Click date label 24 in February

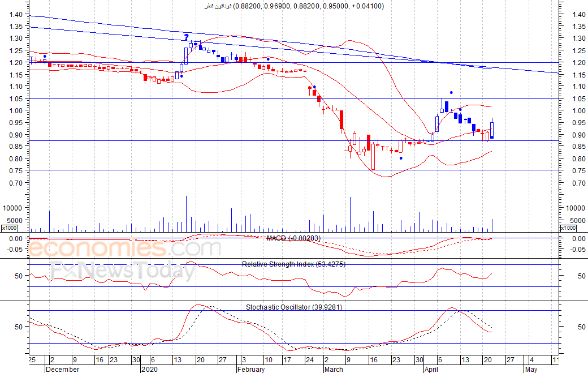tap(309, 360)
